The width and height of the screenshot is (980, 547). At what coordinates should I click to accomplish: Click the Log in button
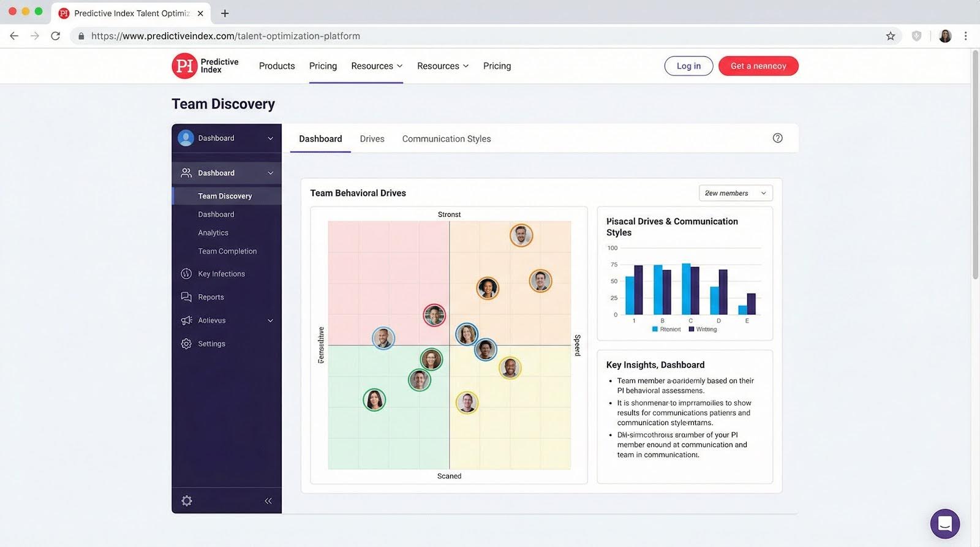click(688, 66)
